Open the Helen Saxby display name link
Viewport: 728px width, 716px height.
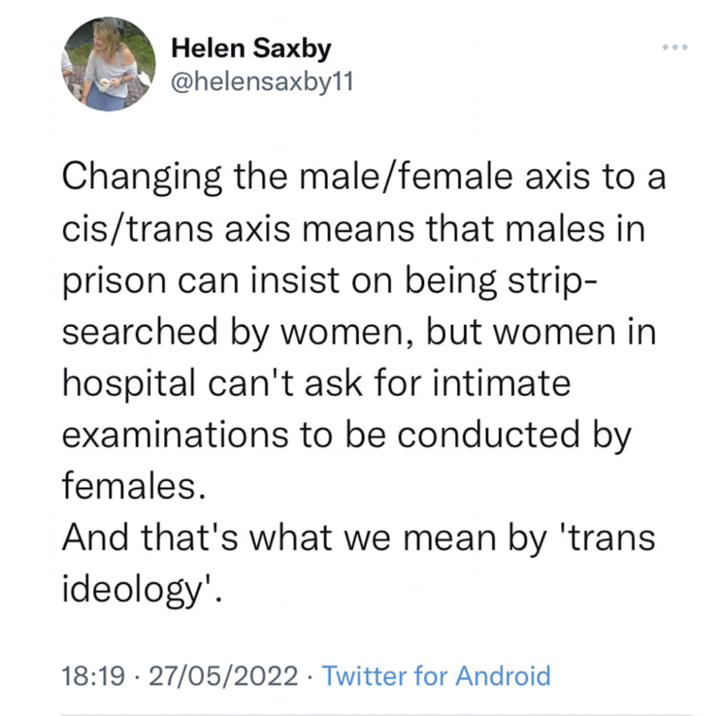coord(251,49)
